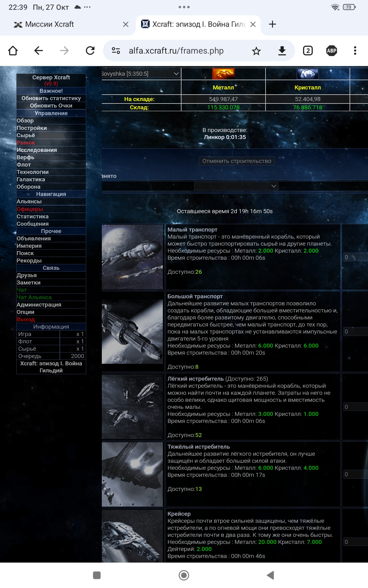368x588 pixels.
Task: Expand the planet selector Sovyshka dropdown
Action: point(140,74)
